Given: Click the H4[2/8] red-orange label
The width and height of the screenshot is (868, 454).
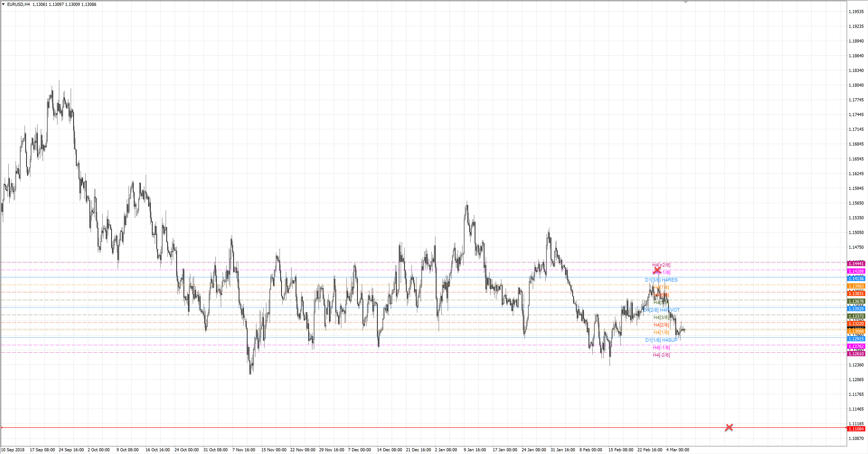Looking at the screenshot, I should 661,325.
